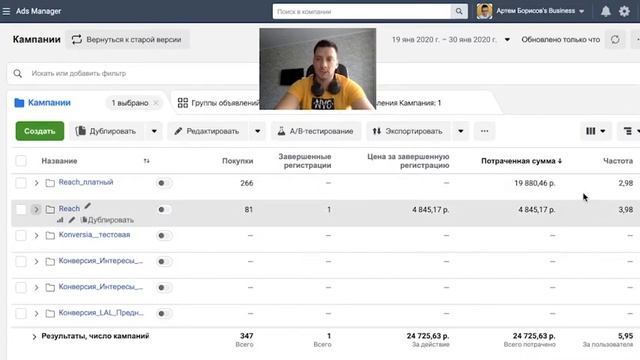640x360 pixels.
Task: Click the A/B-тестирование button
Action: pyautogui.click(x=316, y=131)
